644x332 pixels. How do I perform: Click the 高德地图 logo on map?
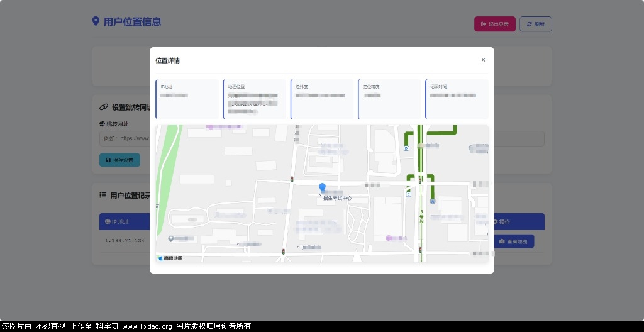point(170,258)
